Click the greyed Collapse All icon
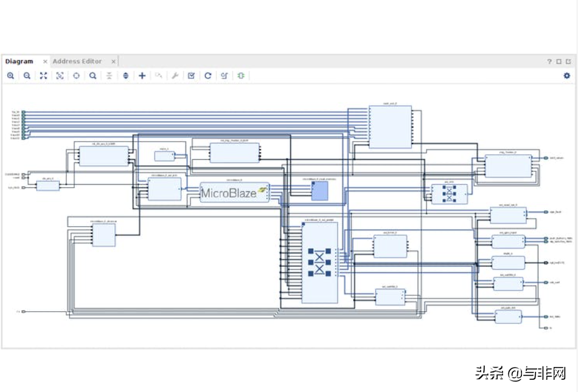Image resolution: width=578 pixels, height=392 pixels. [x=109, y=76]
